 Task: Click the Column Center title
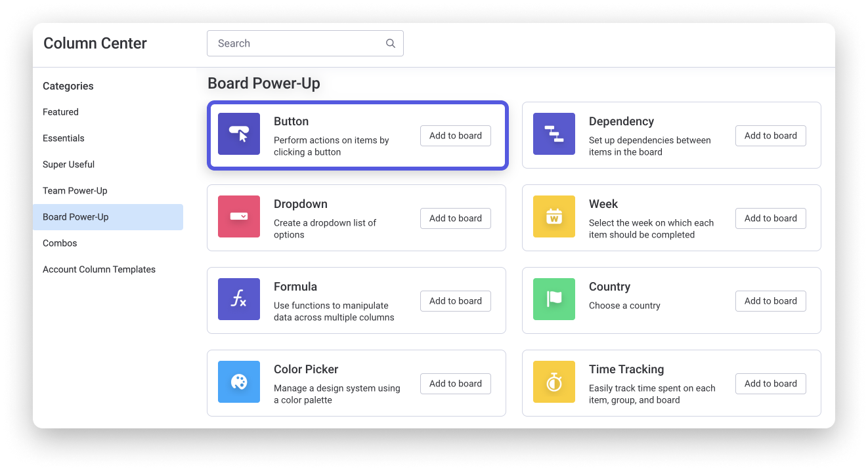[x=95, y=43]
